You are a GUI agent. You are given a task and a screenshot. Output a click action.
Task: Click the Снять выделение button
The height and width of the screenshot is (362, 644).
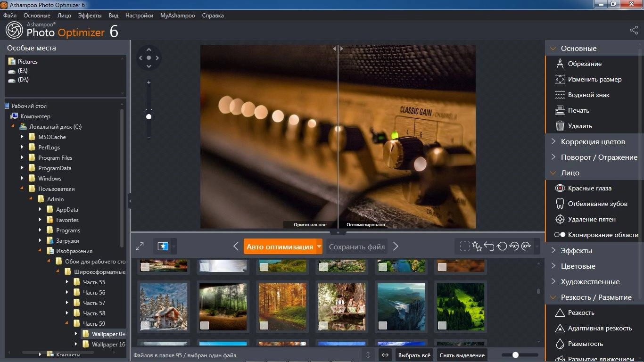462,355
